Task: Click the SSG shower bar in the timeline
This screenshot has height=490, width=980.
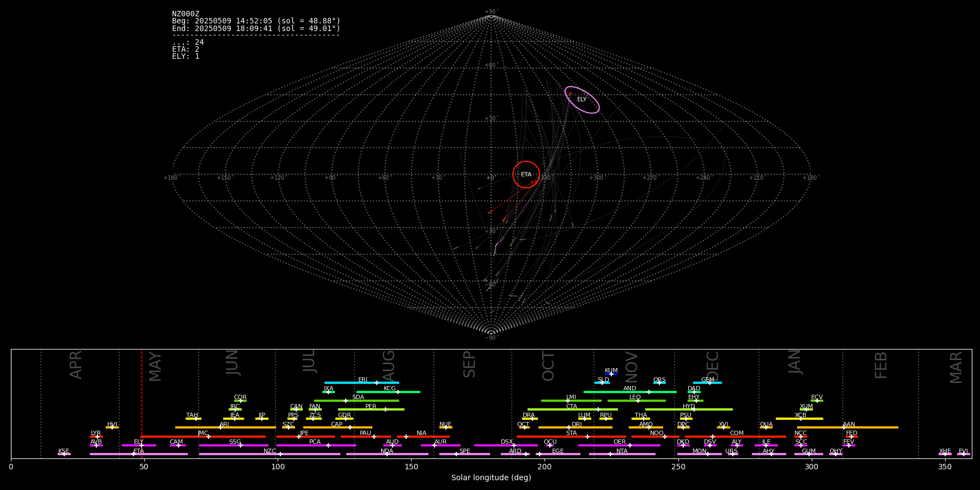Action: point(234,445)
